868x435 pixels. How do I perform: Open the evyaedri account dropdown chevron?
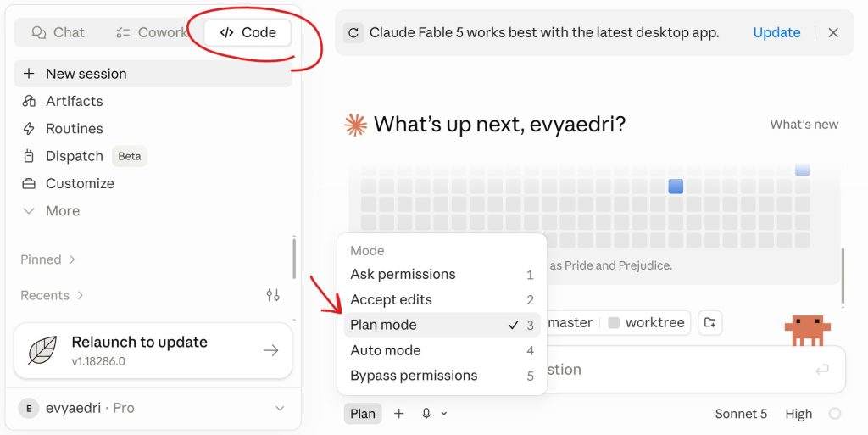click(280, 409)
